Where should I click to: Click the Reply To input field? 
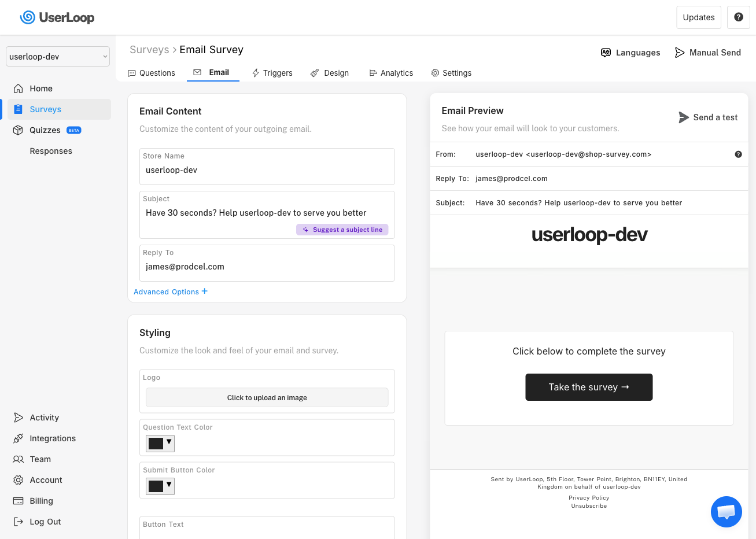[267, 267]
